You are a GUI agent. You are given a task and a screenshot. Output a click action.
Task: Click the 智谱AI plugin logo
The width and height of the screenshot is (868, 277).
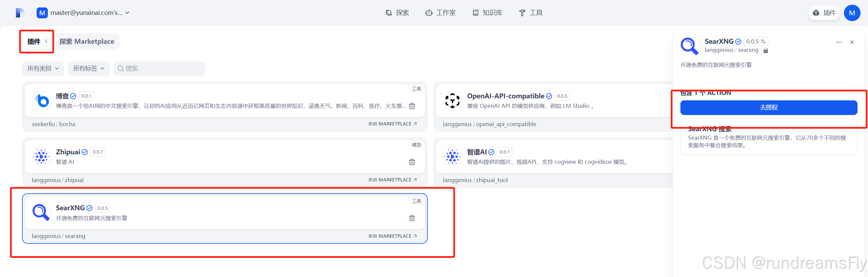click(452, 157)
